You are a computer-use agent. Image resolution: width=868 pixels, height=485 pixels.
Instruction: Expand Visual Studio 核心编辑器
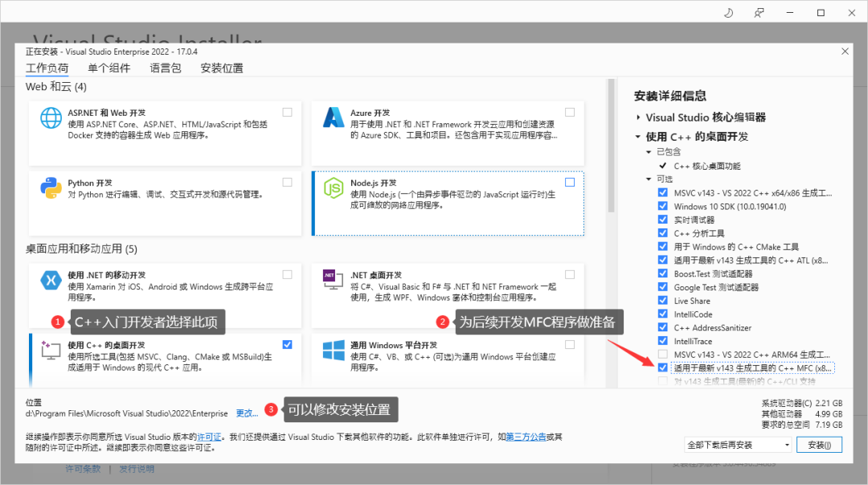pos(637,117)
